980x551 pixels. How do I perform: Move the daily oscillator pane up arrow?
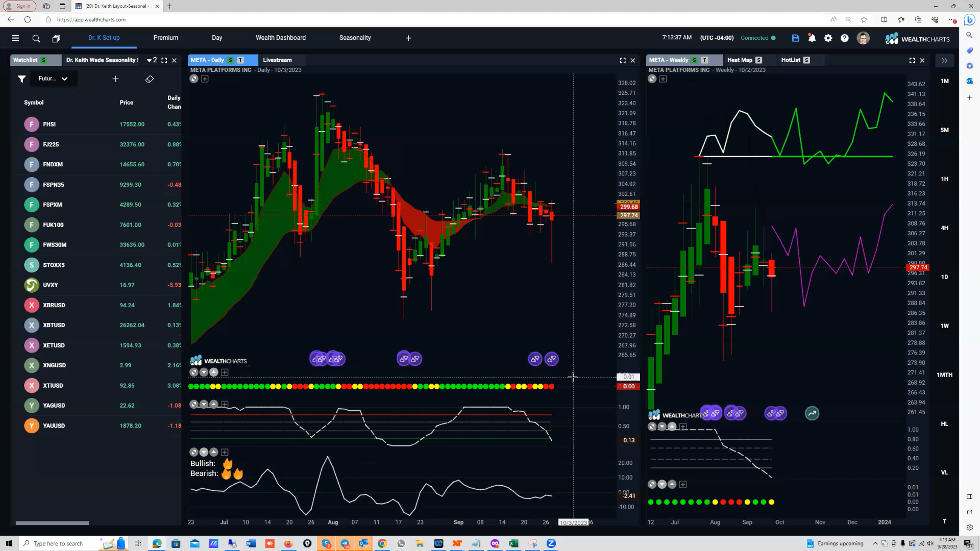[x=214, y=404]
